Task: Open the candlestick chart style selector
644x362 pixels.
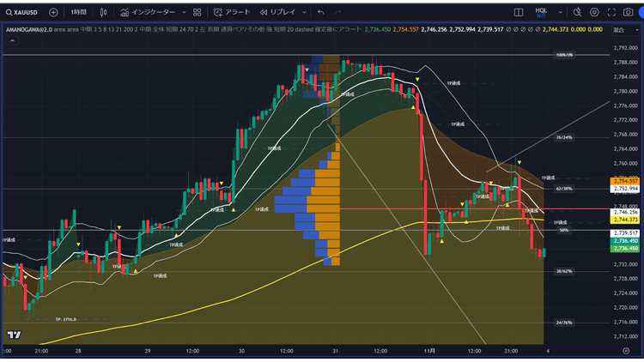Action: pyautogui.click(x=104, y=12)
